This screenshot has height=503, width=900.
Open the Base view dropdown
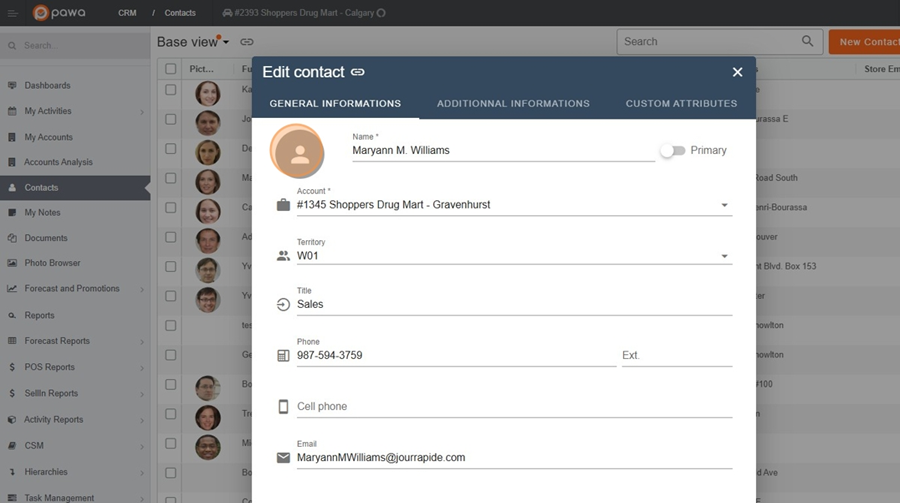(x=226, y=42)
